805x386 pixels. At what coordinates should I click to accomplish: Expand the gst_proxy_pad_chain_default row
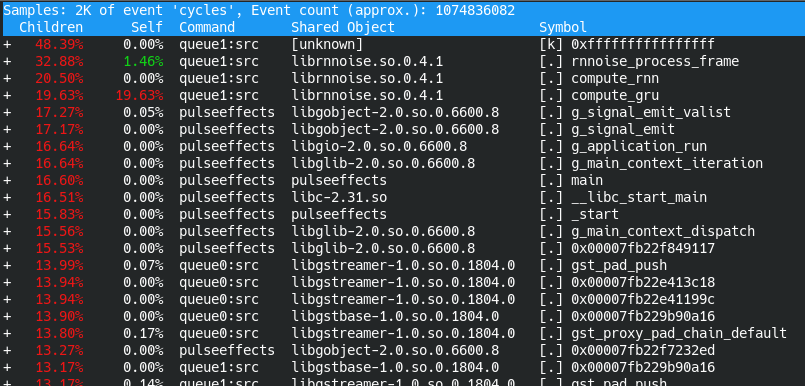tap(7, 333)
